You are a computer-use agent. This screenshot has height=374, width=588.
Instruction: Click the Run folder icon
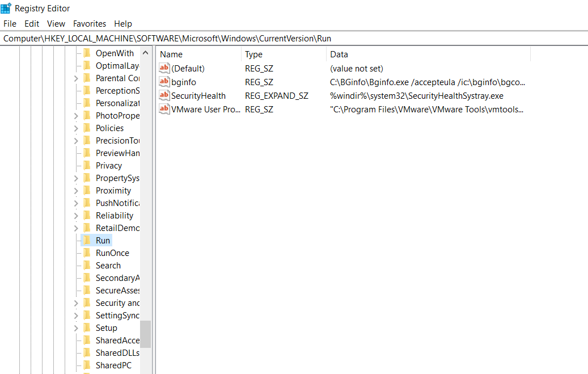point(87,240)
